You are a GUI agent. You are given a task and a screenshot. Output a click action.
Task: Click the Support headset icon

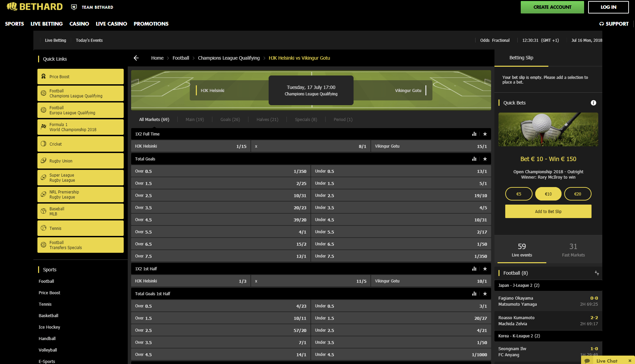602,24
